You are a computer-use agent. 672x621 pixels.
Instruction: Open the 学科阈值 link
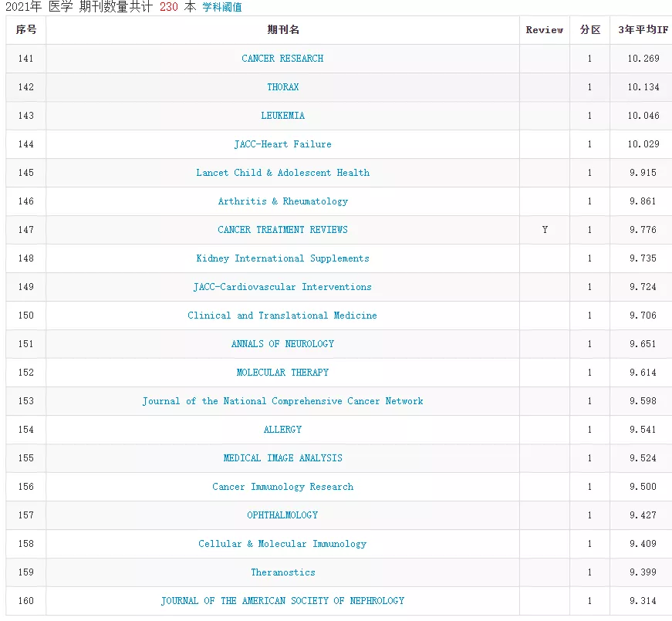[x=221, y=7]
